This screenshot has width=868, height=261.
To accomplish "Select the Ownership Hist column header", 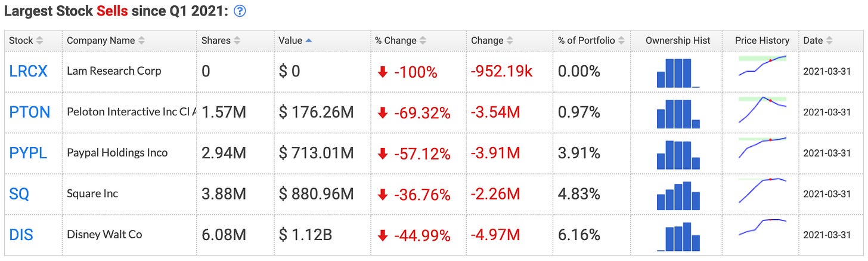I will coord(678,41).
